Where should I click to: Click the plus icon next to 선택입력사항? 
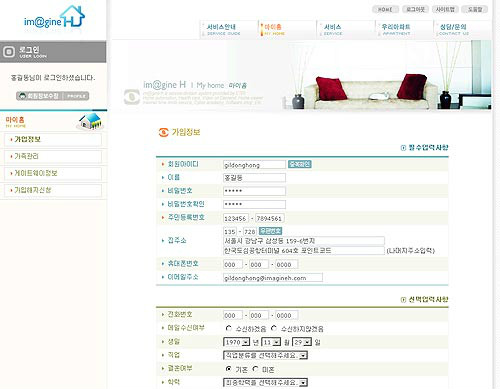403,300
